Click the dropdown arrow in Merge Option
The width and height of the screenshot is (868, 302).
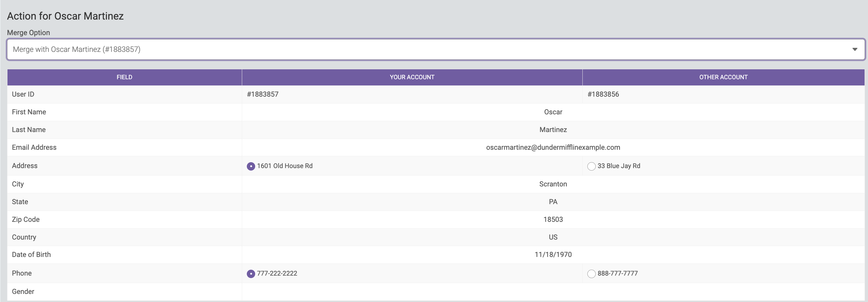pos(855,49)
